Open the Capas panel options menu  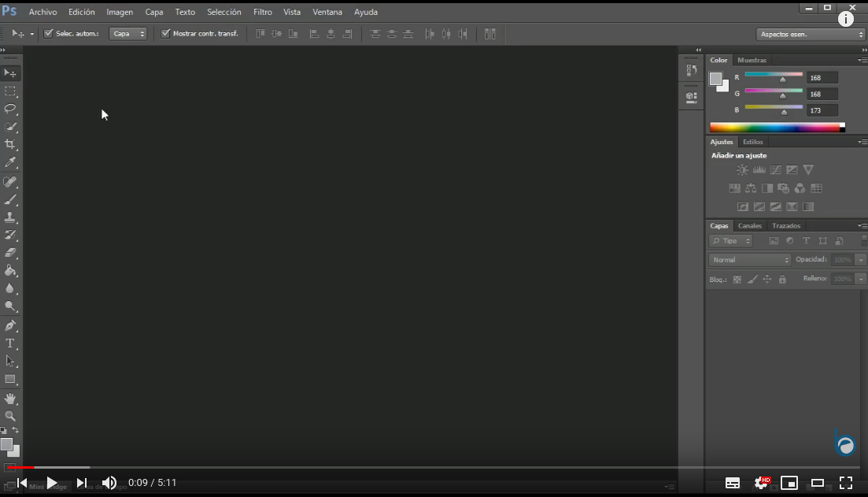pyautogui.click(x=862, y=225)
